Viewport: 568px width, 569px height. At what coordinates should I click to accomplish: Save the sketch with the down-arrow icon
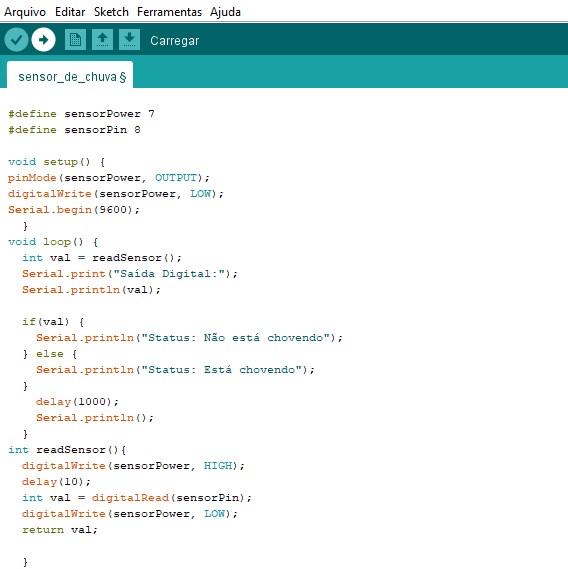130,40
